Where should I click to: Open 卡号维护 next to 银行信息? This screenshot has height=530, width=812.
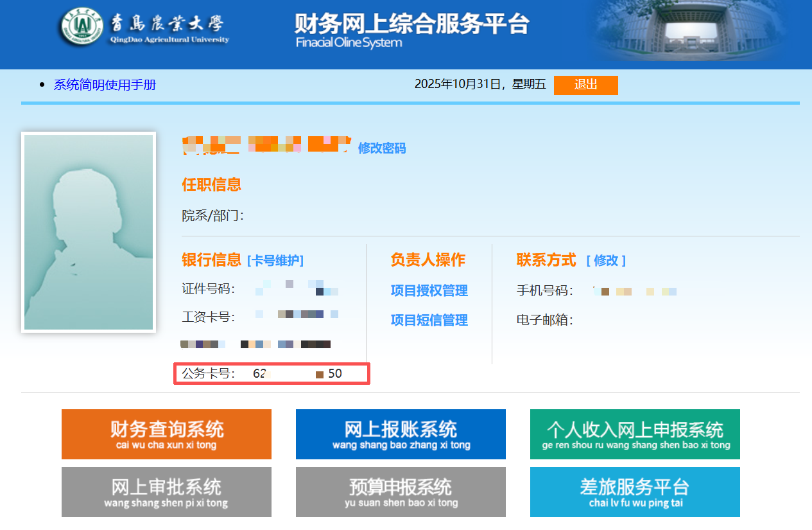(x=275, y=260)
